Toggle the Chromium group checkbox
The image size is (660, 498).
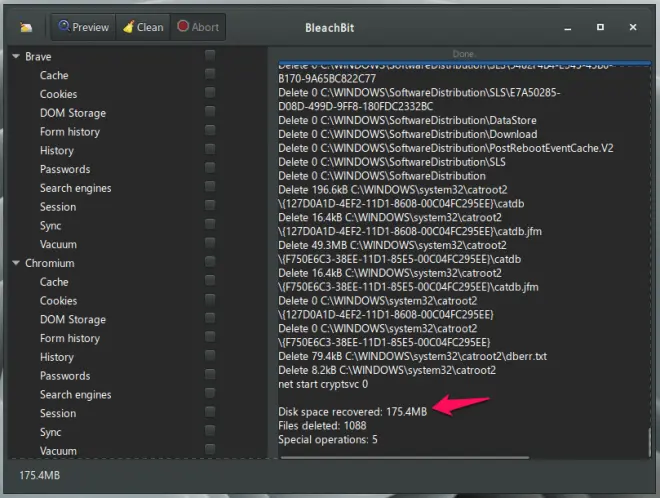click(x=210, y=261)
